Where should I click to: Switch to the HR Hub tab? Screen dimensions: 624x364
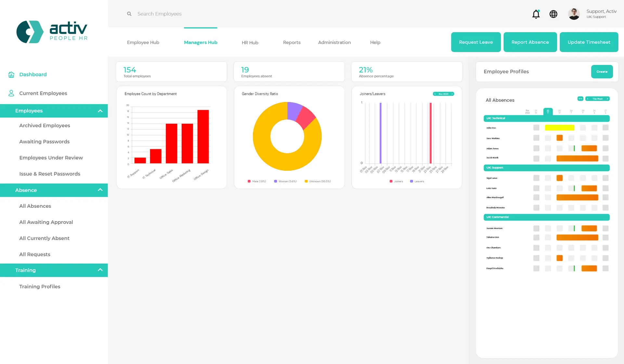250,43
